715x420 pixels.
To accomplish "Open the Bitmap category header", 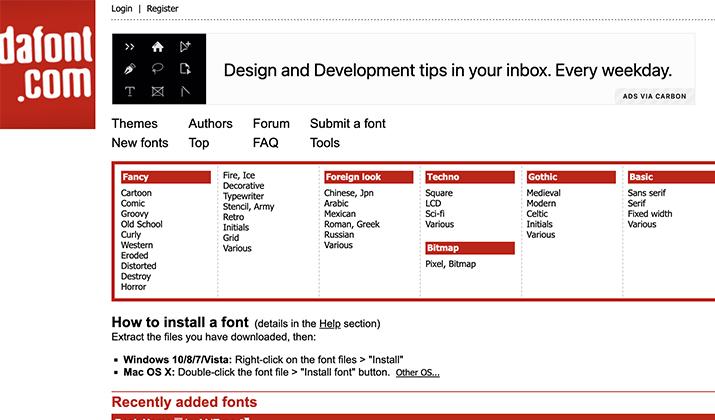I will (470, 248).
